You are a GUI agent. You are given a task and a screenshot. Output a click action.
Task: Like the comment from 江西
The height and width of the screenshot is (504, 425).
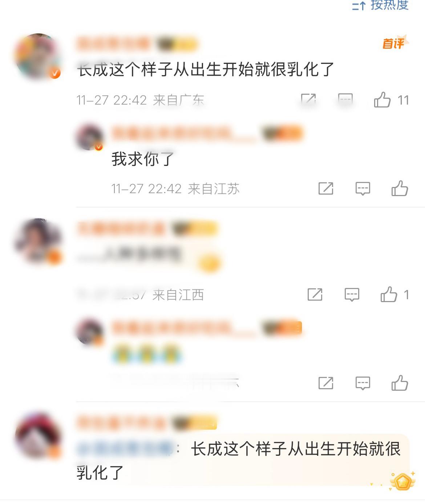pos(389,294)
